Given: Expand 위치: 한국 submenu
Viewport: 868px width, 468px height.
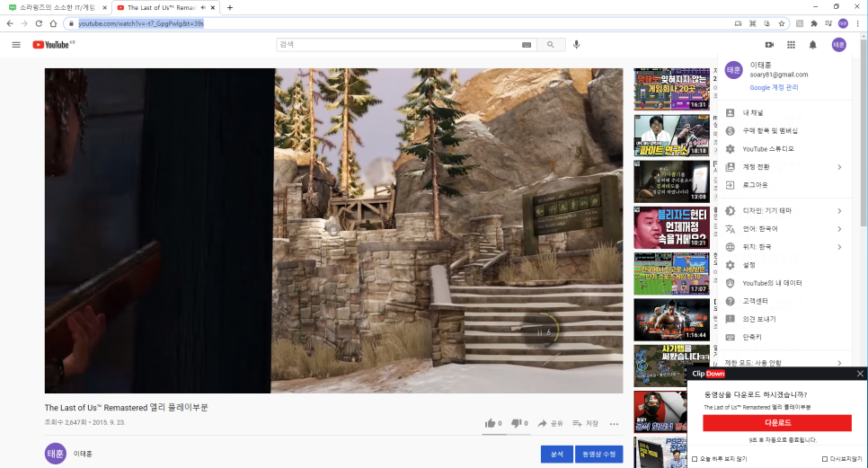Looking at the screenshot, I should pyautogui.click(x=784, y=247).
